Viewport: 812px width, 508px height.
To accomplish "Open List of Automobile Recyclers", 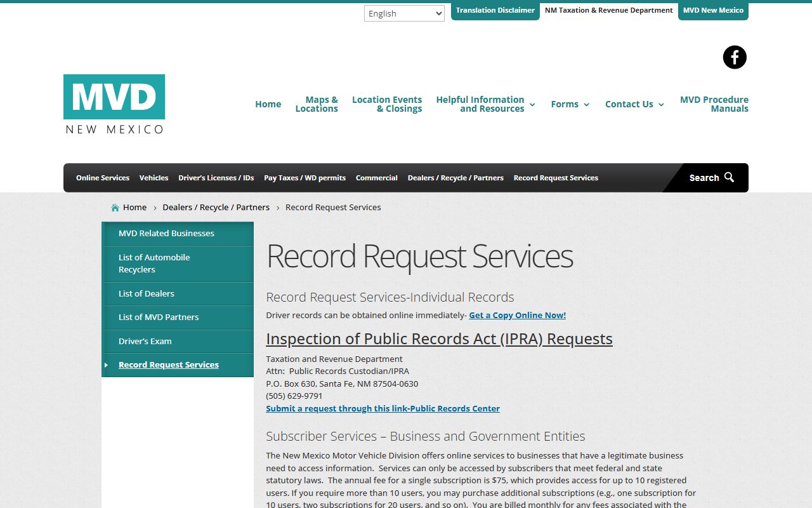I will tap(178, 264).
